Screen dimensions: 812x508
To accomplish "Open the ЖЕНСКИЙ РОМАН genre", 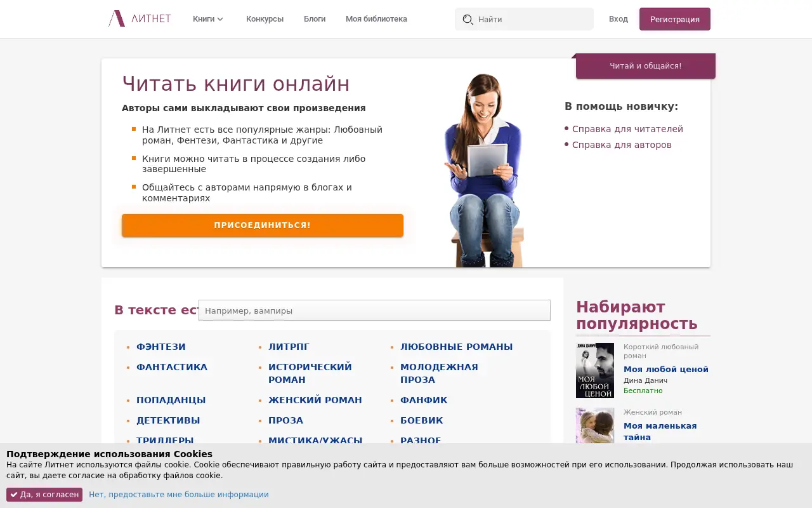I will click(x=315, y=400).
